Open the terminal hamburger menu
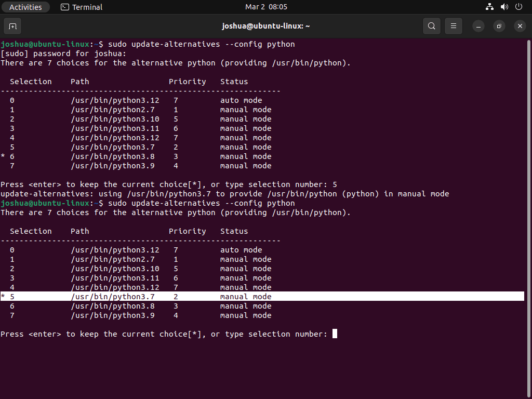 pos(453,26)
